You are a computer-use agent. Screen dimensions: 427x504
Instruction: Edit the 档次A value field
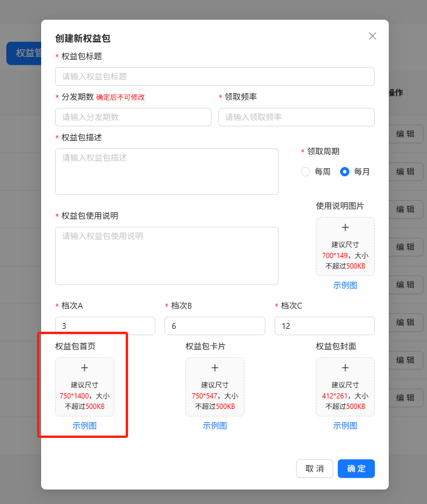pos(105,326)
